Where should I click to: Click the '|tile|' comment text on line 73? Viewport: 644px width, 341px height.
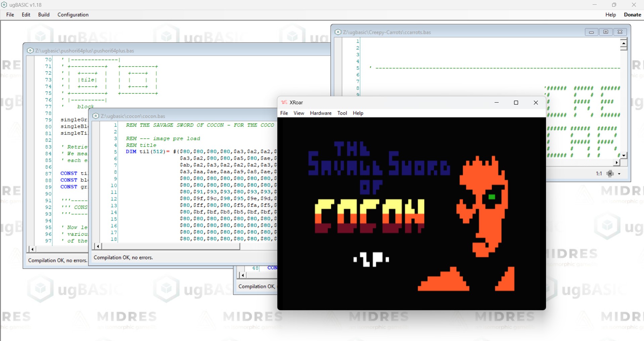87,80
